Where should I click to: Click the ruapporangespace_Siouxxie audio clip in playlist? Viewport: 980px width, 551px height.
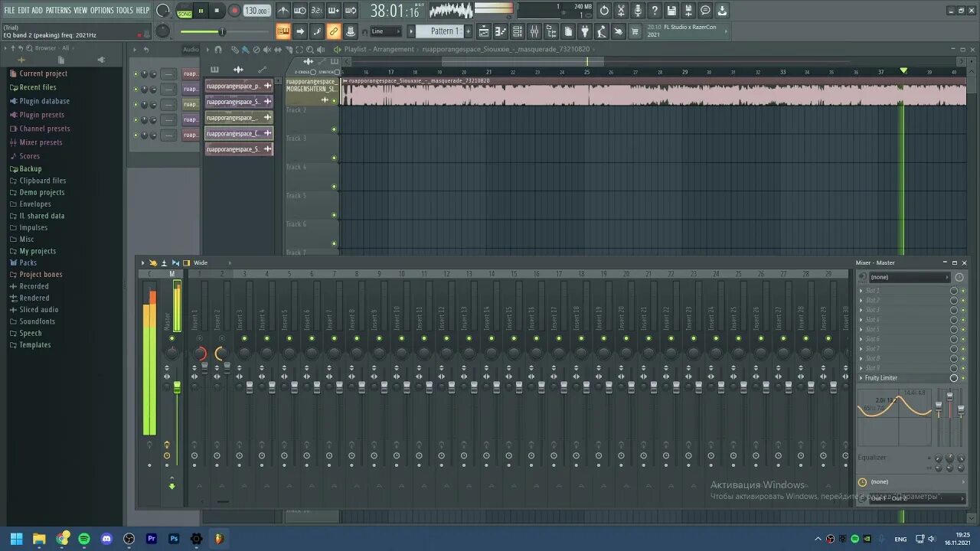coord(655,93)
